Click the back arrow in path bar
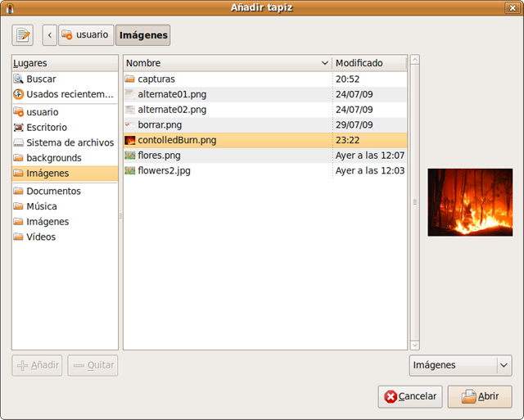The width and height of the screenshot is (524, 420). (50, 35)
